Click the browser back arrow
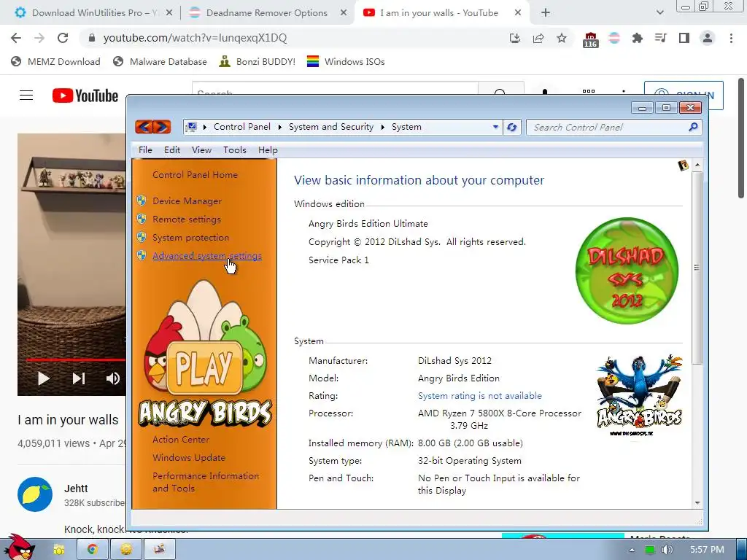Viewport: 747px width, 560px height. coord(16,38)
